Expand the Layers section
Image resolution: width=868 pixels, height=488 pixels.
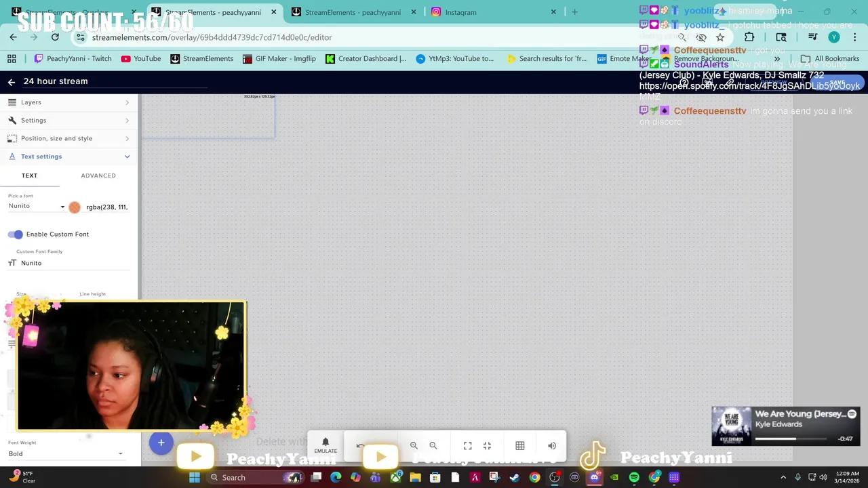(x=69, y=102)
